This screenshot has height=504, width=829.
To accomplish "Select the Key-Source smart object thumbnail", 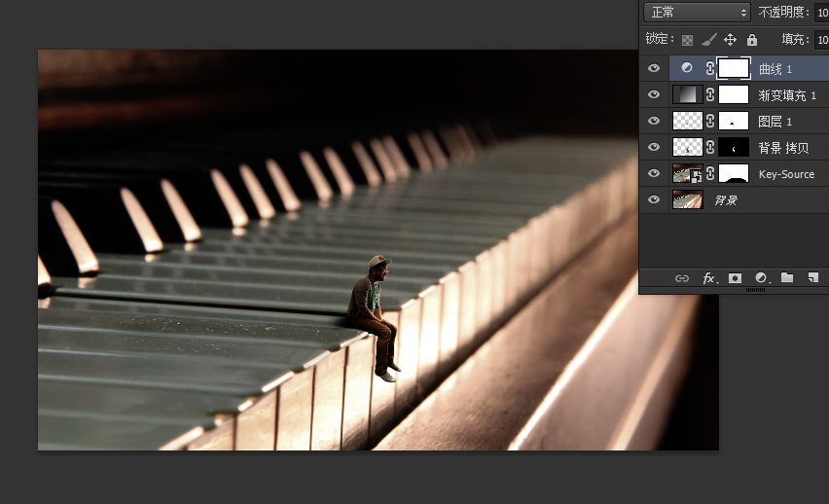I will [687, 173].
